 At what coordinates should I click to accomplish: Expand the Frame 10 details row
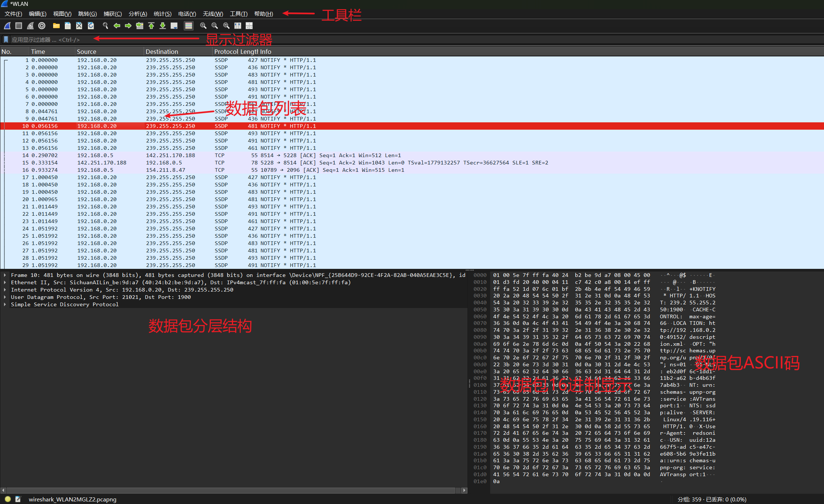(5, 275)
